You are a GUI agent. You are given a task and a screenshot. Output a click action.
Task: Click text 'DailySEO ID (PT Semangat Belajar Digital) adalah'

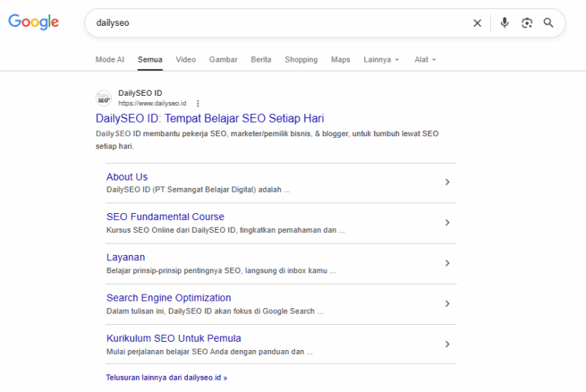(x=194, y=190)
